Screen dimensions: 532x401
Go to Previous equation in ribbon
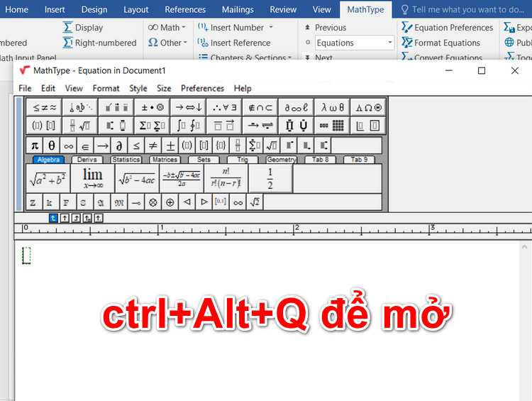point(326,28)
